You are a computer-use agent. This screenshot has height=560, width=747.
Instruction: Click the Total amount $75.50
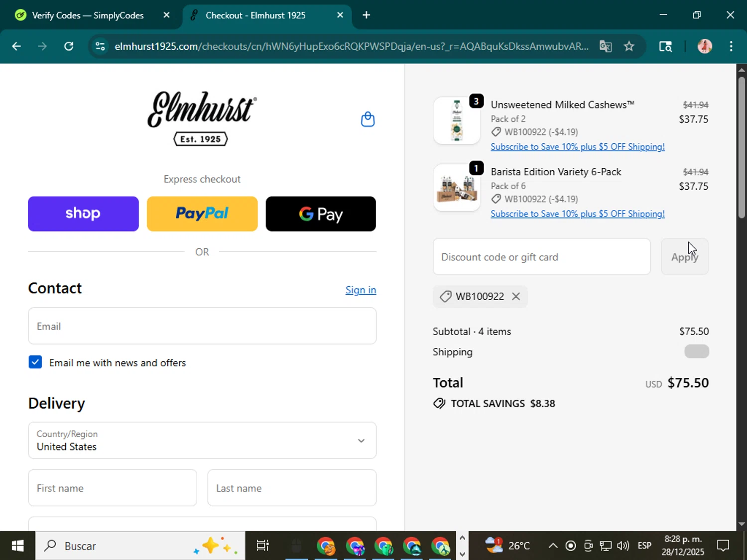[688, 383]
